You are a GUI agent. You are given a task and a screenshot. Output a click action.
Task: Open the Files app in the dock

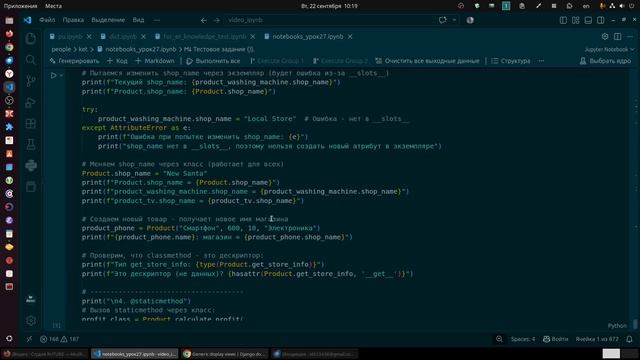pos(9,20)
